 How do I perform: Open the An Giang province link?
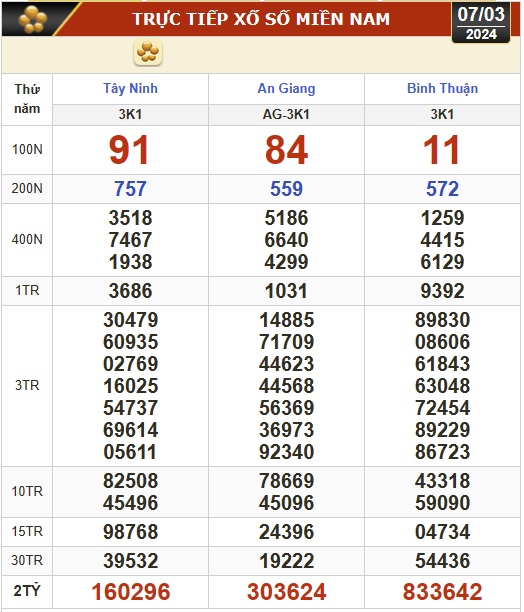[286, 89]
